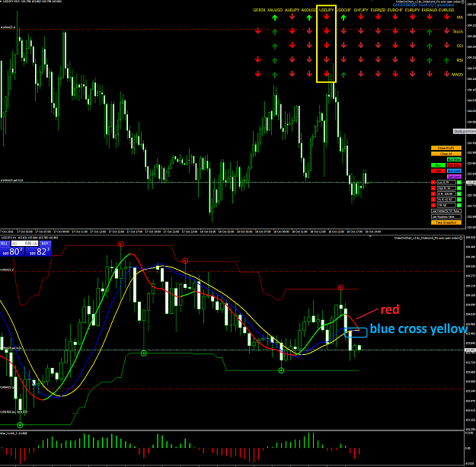Place a Buy Limit order
The height and width of the screenshot is (467, 476).
coord(454,171)
